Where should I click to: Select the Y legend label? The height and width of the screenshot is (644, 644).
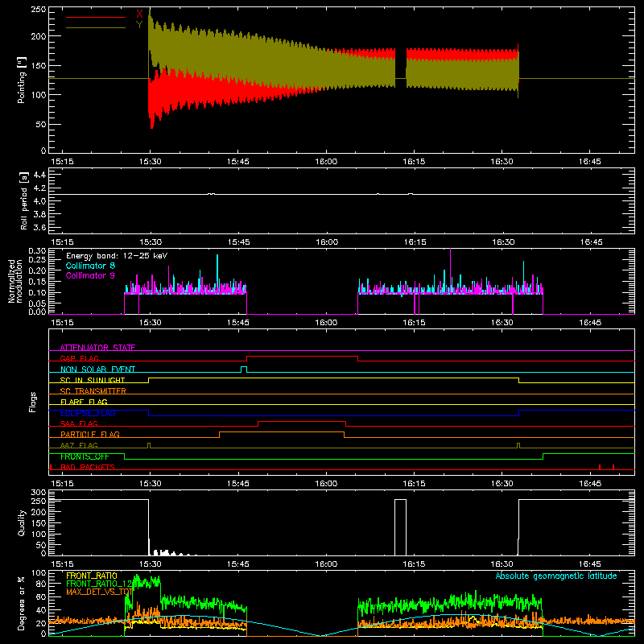coord(139,25)
